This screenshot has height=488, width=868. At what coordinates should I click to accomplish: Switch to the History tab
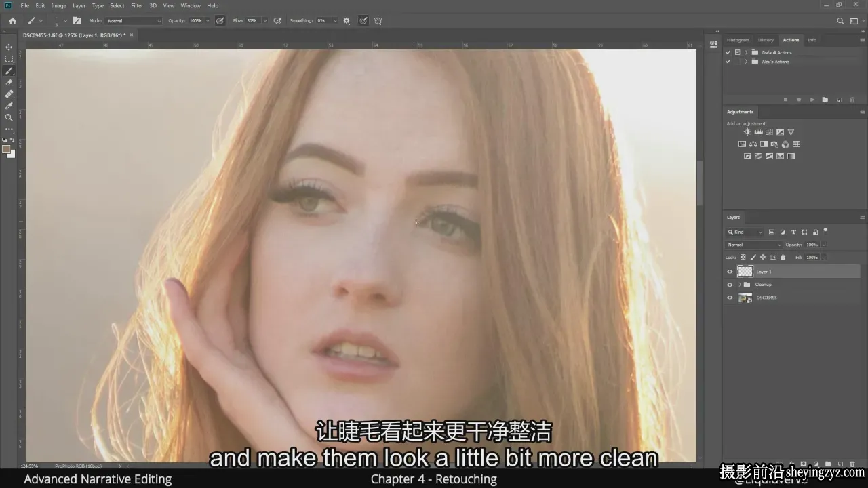(766, 40)
